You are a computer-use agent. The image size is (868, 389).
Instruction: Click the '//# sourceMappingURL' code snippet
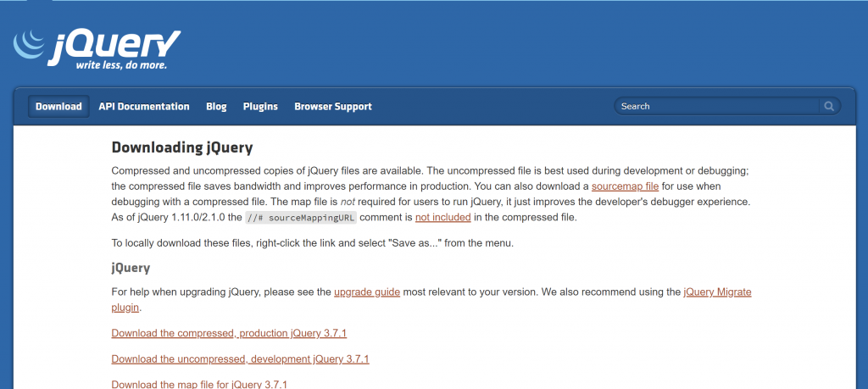[x=301, y=218]
